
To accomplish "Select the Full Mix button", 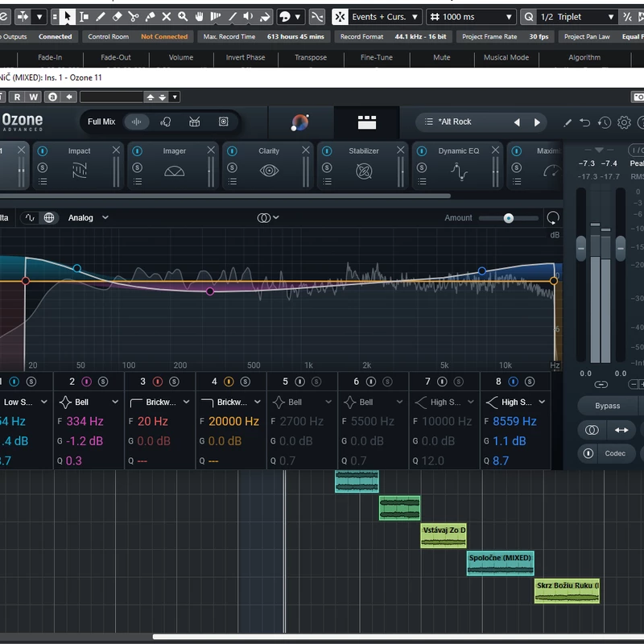I will (101, 122).
